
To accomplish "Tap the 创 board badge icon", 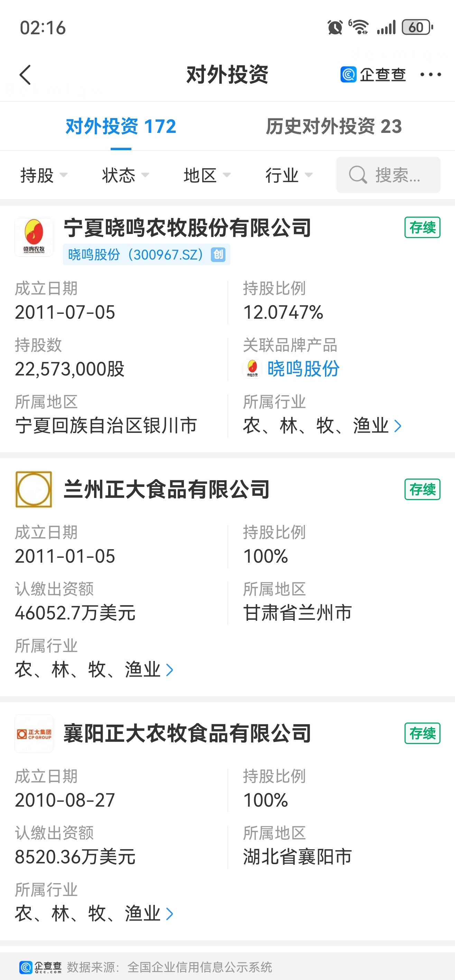I will (218, 254).
